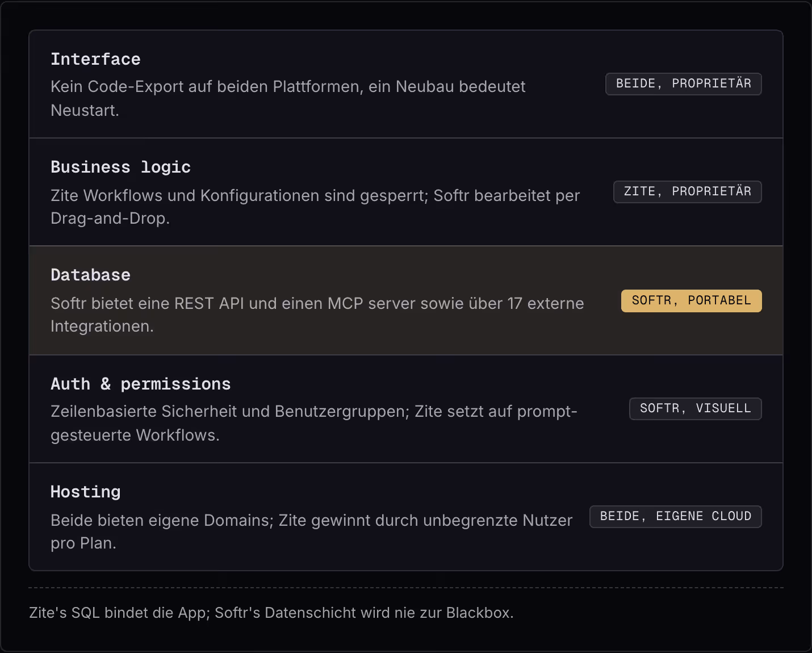Click description about eigene Domains

(312, 531)
